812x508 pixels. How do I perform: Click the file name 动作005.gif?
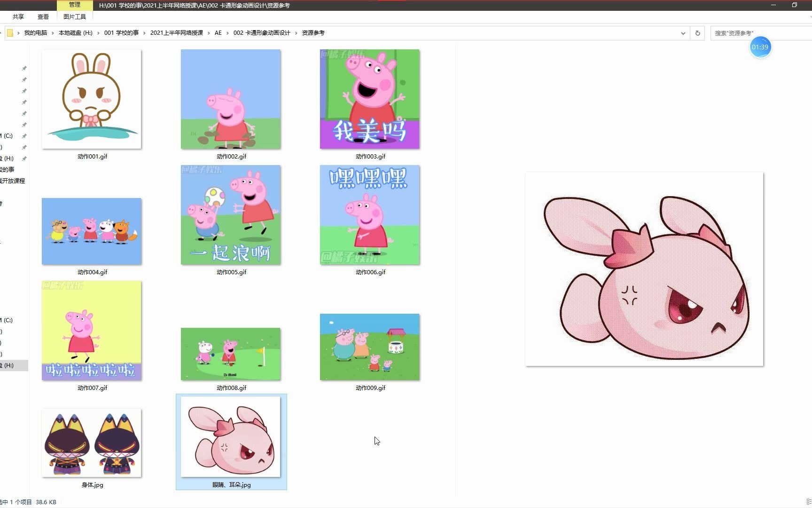click(x=231, y=272)
